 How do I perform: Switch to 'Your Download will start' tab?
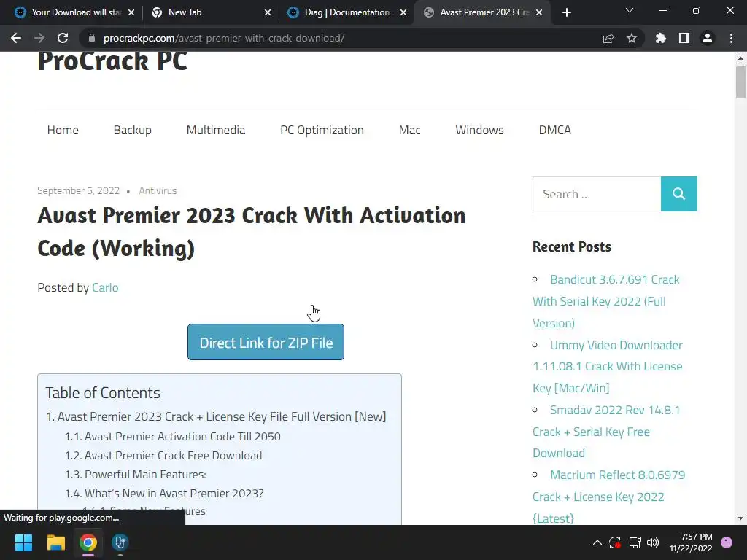coord(74,12)
